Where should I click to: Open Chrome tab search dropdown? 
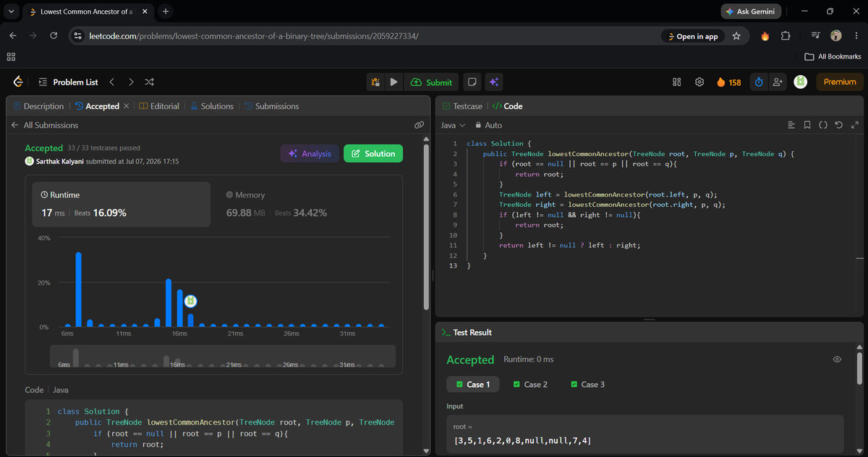pyautogui.click(x=11, y=12)
